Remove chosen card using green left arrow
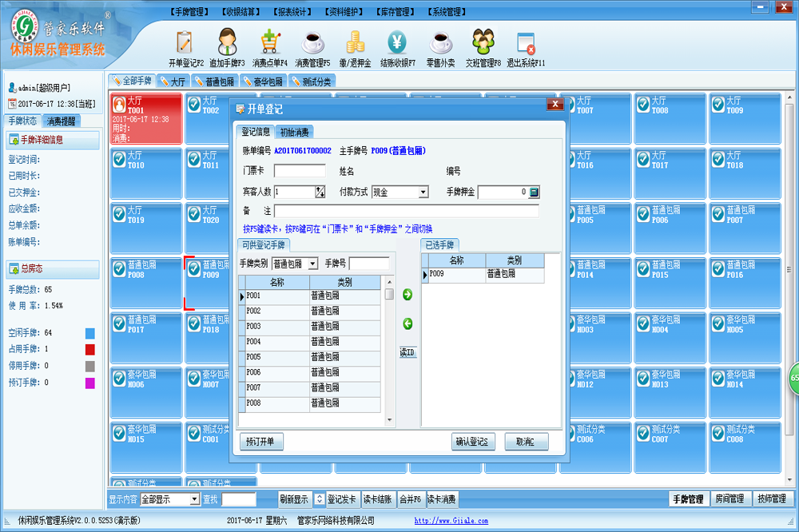Screen dimensions: 799x532 pyautogui.click(x=407, y=324)
